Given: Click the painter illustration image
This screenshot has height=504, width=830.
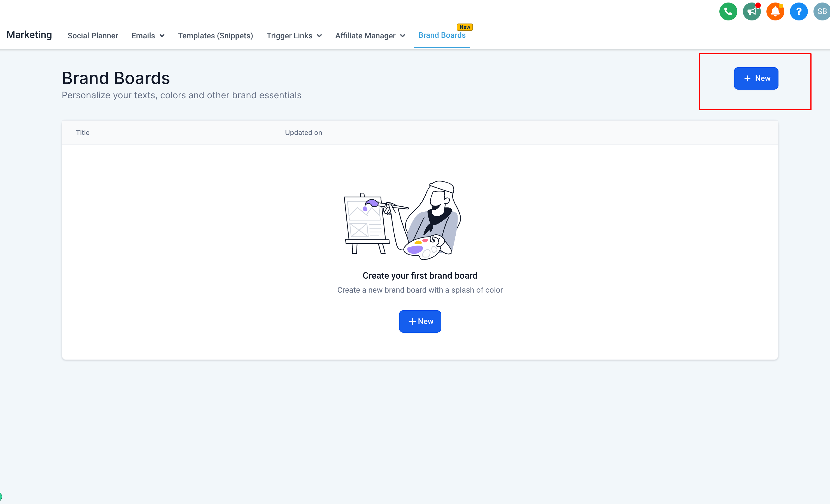Looking at the screenshot, I should click(402, 220).
